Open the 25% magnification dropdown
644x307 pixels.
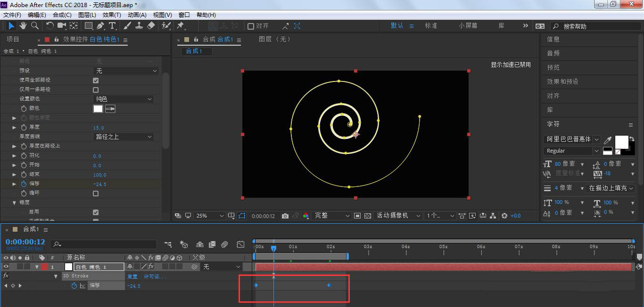210,216
